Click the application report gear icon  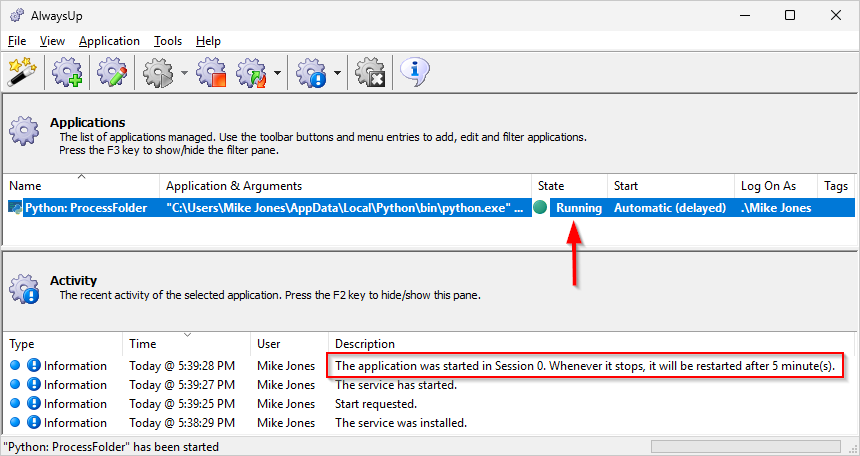(x=312, y=72)
